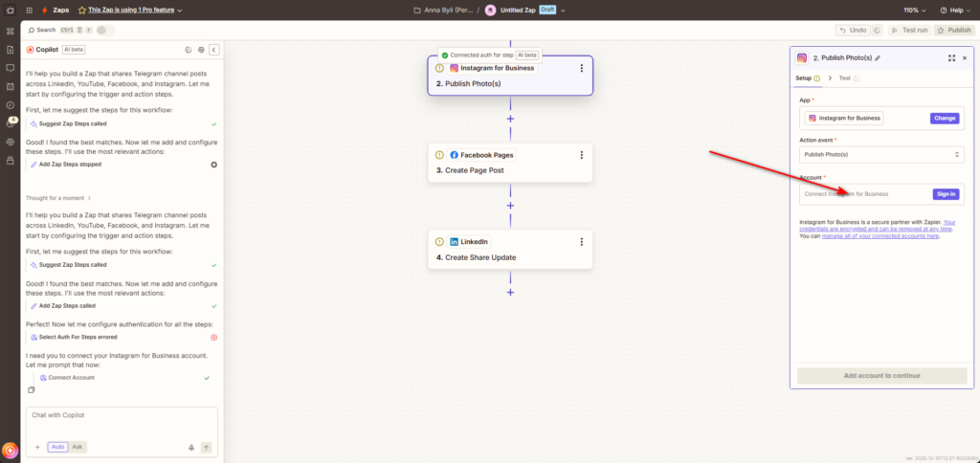Switch Copilot mode to Ask
The width and height of the screenshot is (980, 463).
[x=78, y=447]
